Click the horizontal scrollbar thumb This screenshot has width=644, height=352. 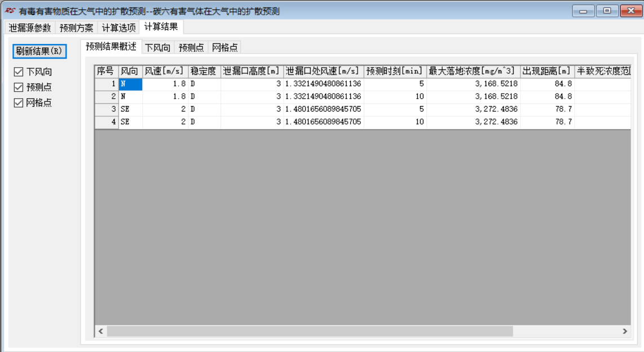(310, 331)
